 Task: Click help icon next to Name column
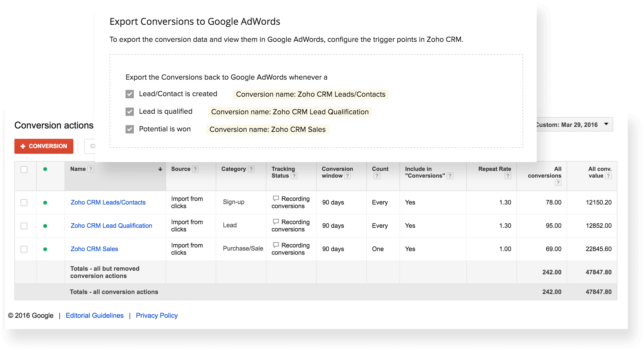(x=91, y=169)
